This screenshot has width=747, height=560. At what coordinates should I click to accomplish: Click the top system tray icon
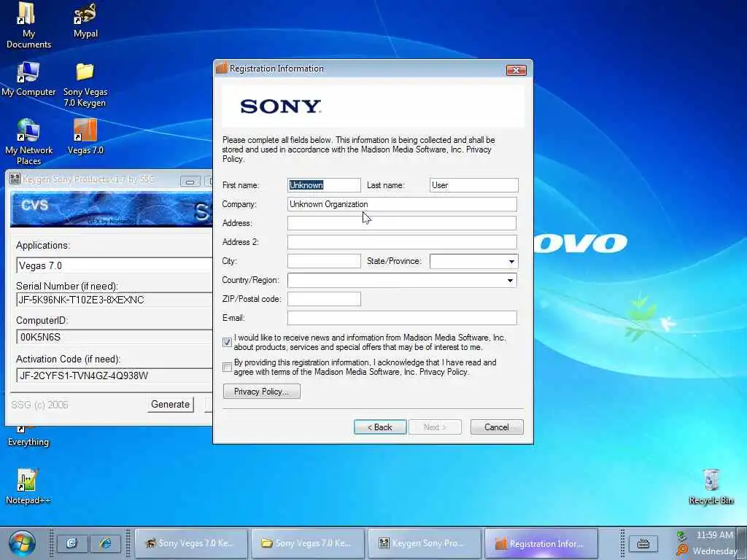pos(682,536)
